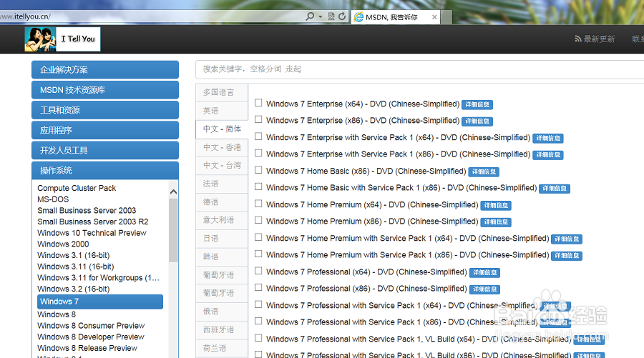Expand the 开发人员工具 category

coord(105,150)
